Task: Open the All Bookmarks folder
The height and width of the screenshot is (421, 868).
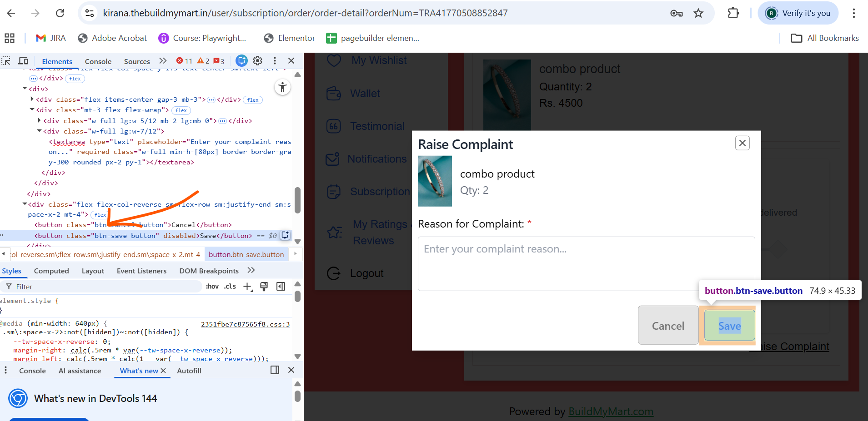Action: coord(825,38)
